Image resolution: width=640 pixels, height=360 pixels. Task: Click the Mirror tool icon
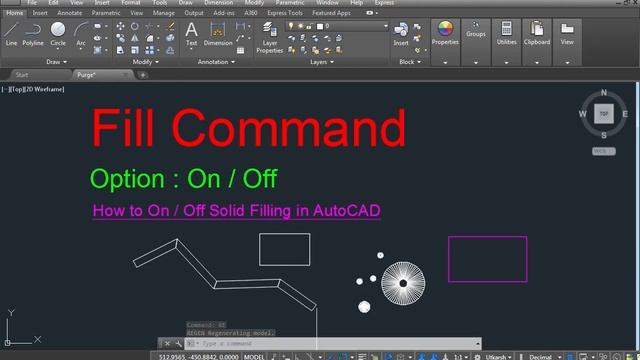click(x=134, y=38)
